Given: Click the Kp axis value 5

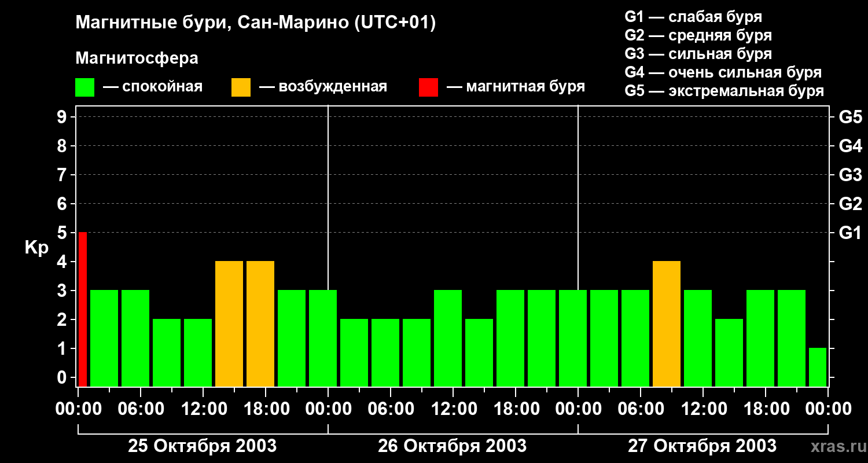Looking at the screenshot, I should click(63, 233).
